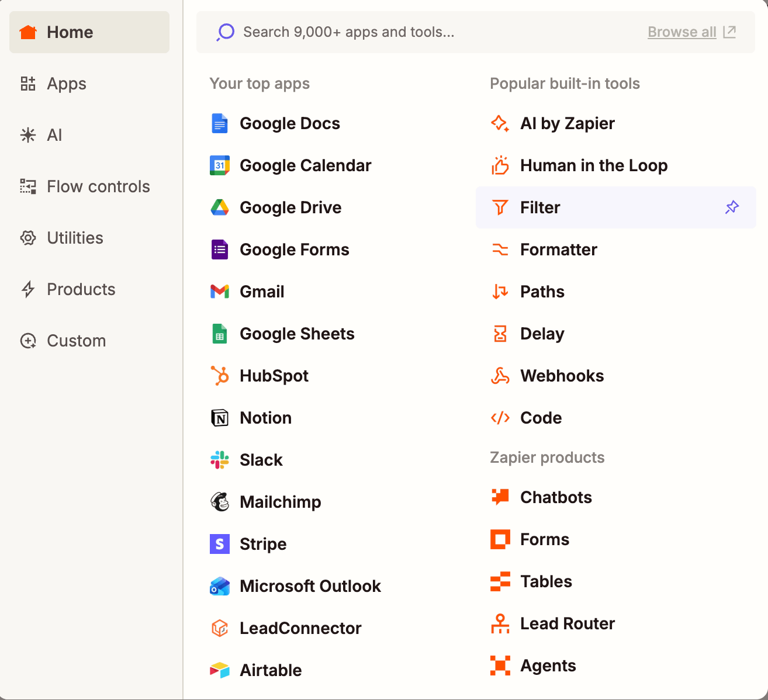Click the Google Drive triangle icon
The width and height of the screenshot is (768, 700).
pos(220,207)
